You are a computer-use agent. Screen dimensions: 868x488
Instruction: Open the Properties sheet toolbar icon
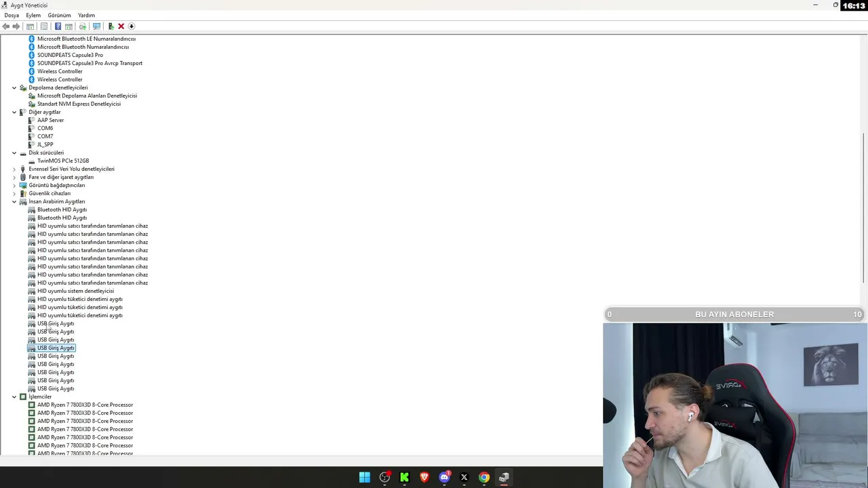tap(44, 26)
